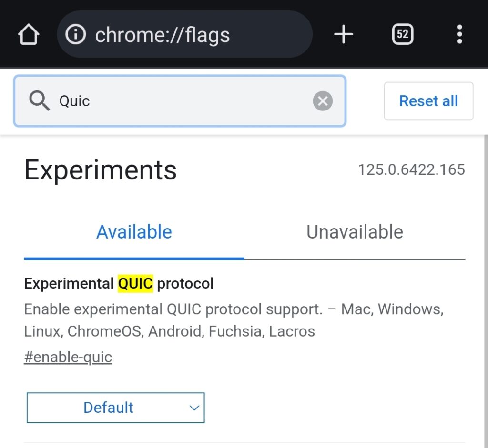Open site information for chrome://flags

click(x=75, y=35)
